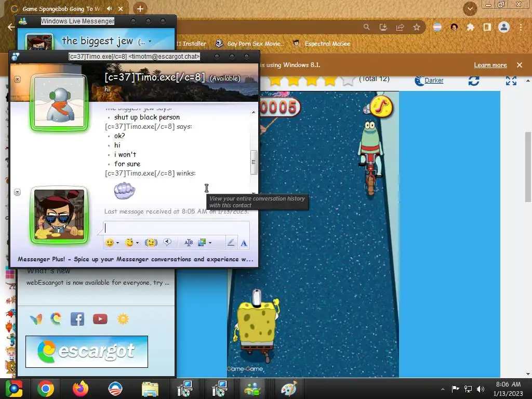Click the network tray icon
The width and height of the screenshot is (532, 399).
coord(468,389)
